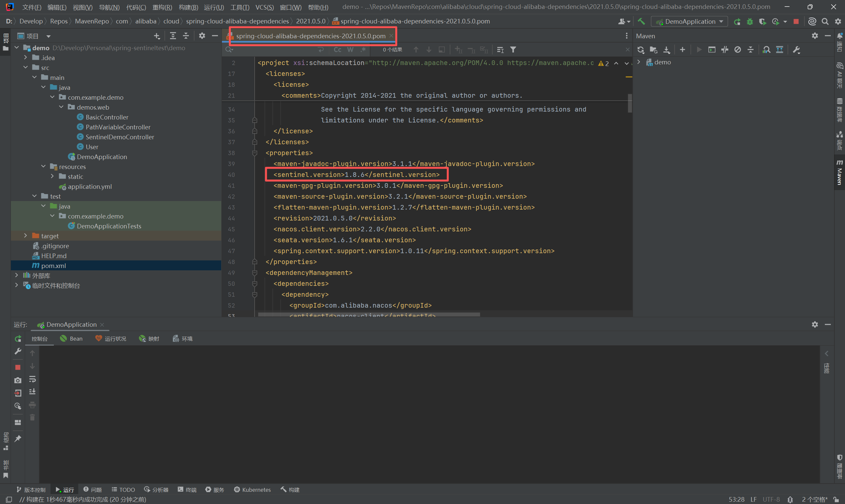The width and height of the screenshot is (845, 504).
Task: Open the DemoApplication run configuration dropdown
Action: (x=689, y=21)
